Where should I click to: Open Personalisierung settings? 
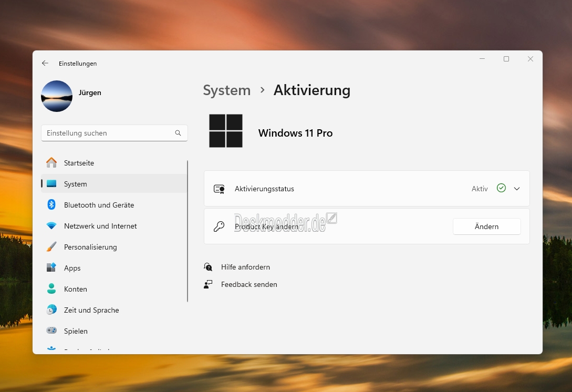pos(114,247)
